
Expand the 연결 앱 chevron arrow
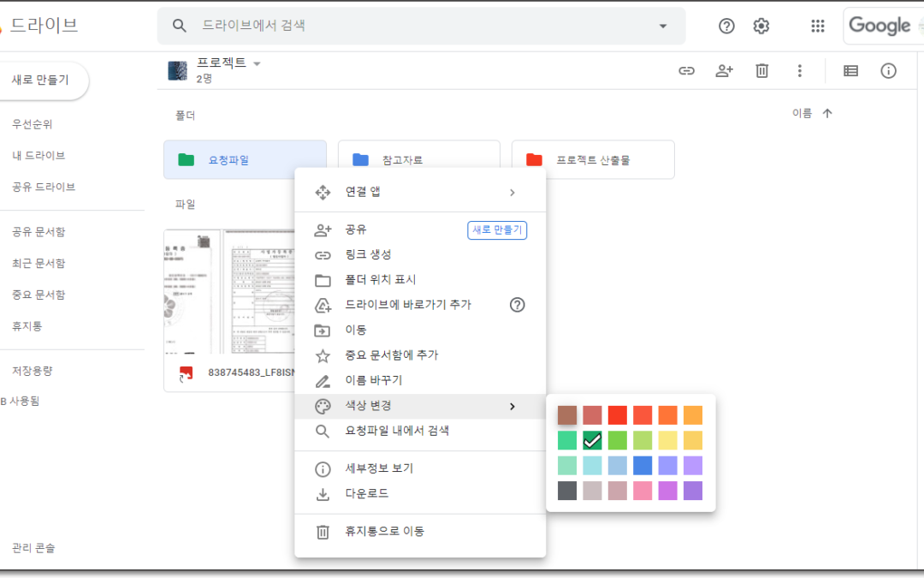512,193
